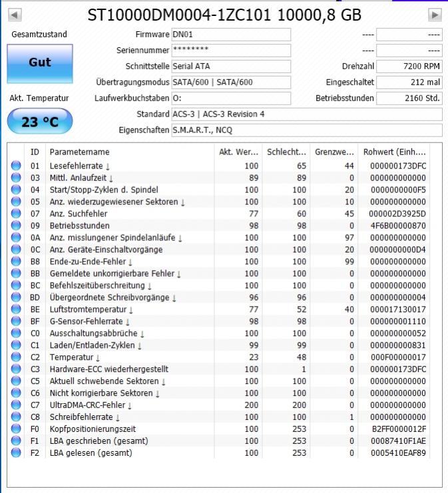Select the Seriennummer field with asterisks
The width and height of the screenshot is (448, 493).
231,51
